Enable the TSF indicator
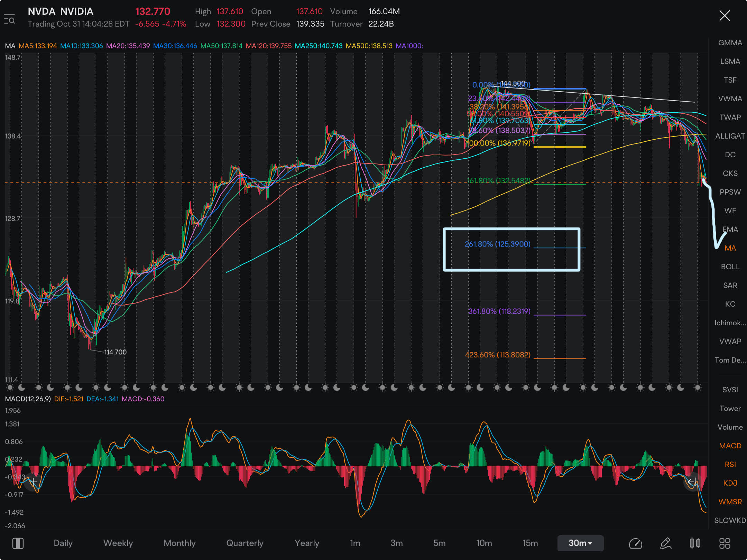The width and height of the screenshot is (747, 560). [x=730, y=80]
